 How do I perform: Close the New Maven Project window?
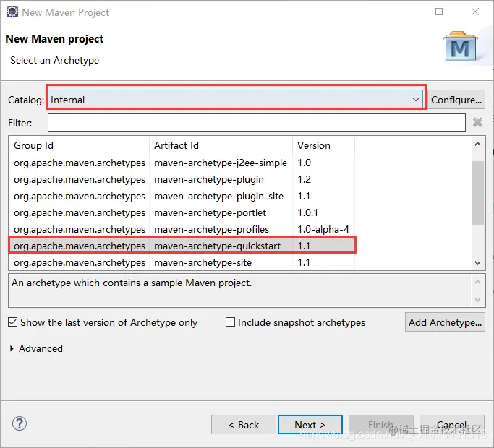[475, 12]
